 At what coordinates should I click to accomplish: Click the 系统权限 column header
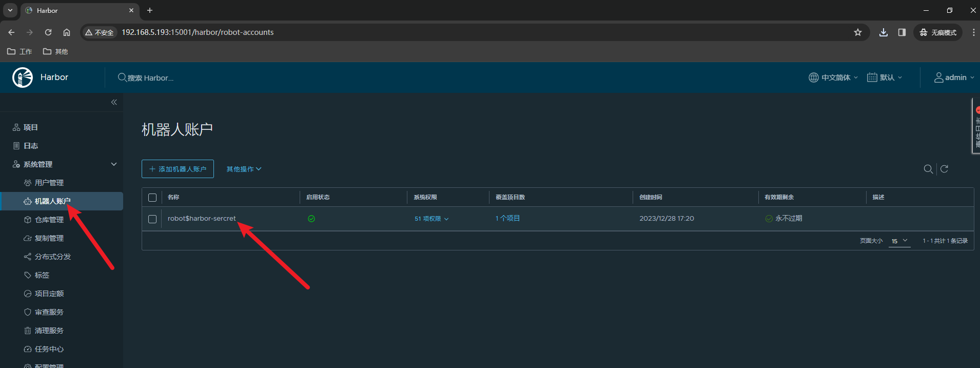(x=425, y=197)
